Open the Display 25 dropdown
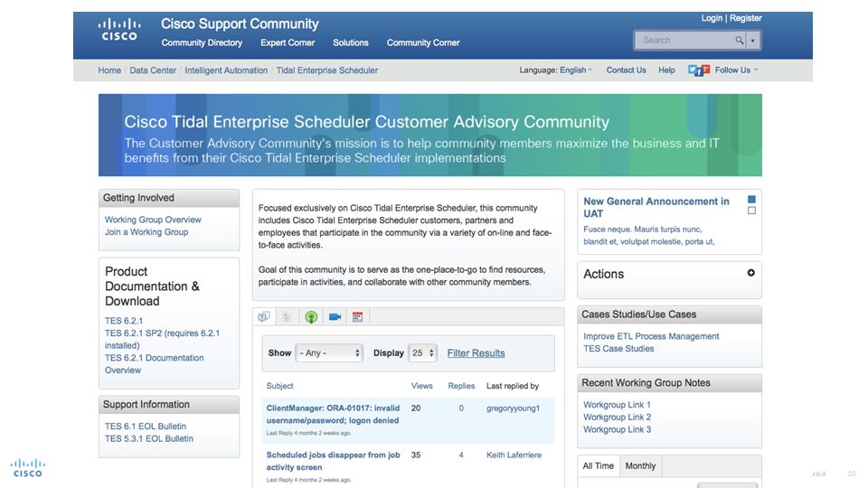 click(422, 353)
